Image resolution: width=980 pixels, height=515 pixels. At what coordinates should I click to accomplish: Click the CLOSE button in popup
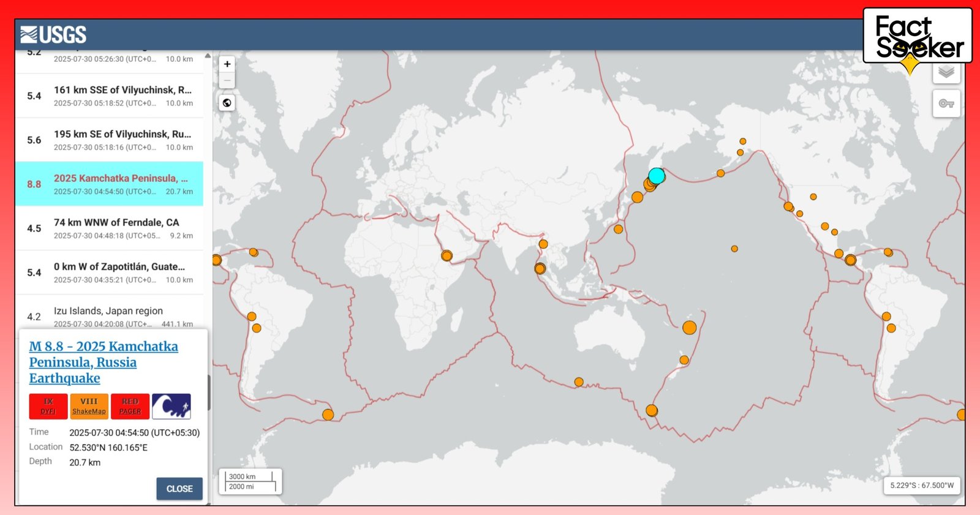[179, 489]
